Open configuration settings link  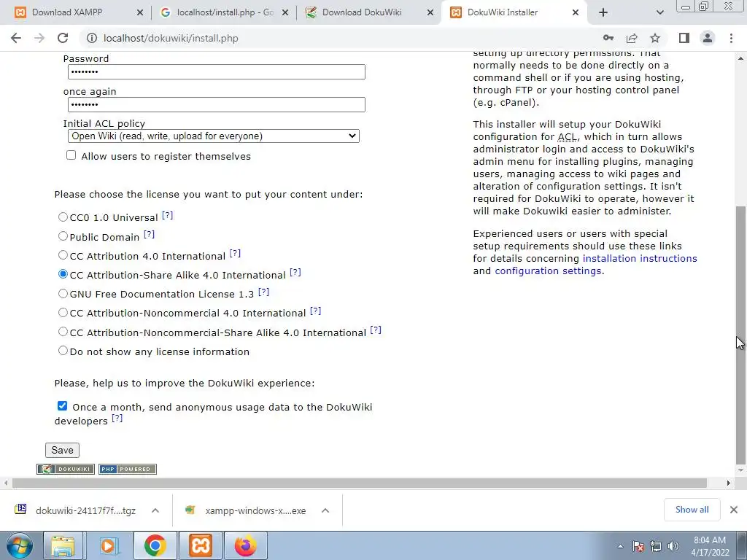[548, 271]
